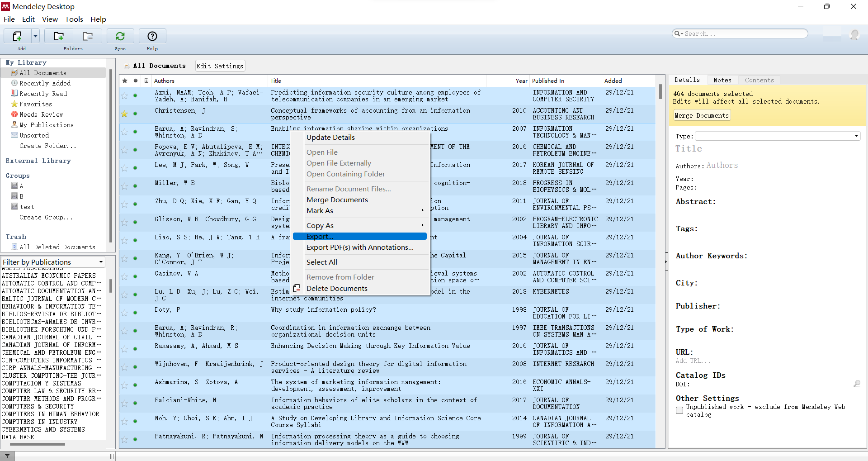868x461 pixels.
Task: Open the View menu
Action: (x=50, y=19)
